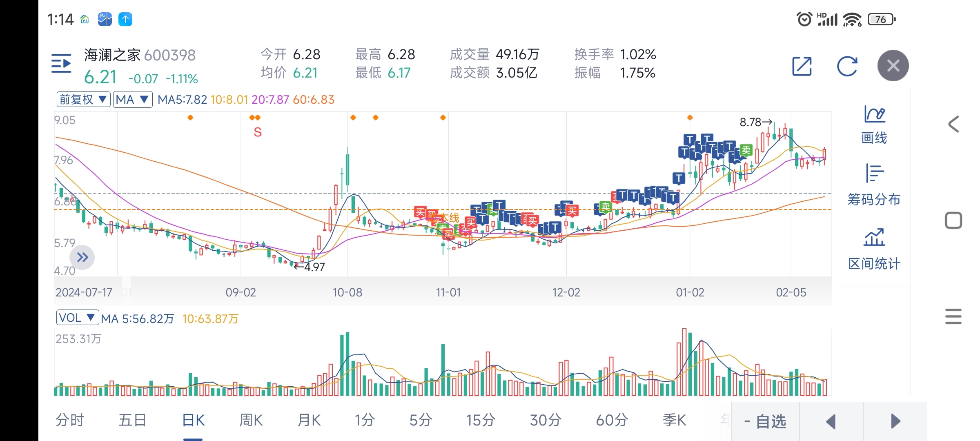
Task: Switch to the 分时 tab
Action: pyautogui.click(x=70, y=420)
